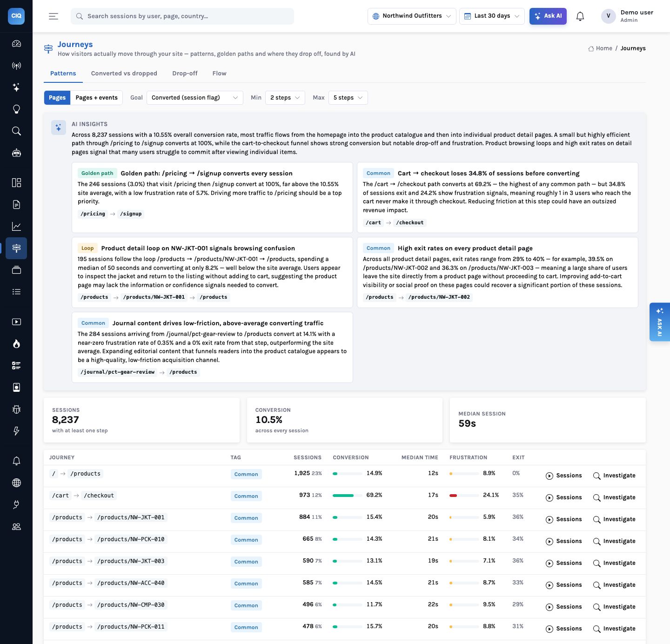This screenshot has height=644, width=670.
Task: Click the 14.9% conversion bar for / → /products
Action: (x=348, y=474)
